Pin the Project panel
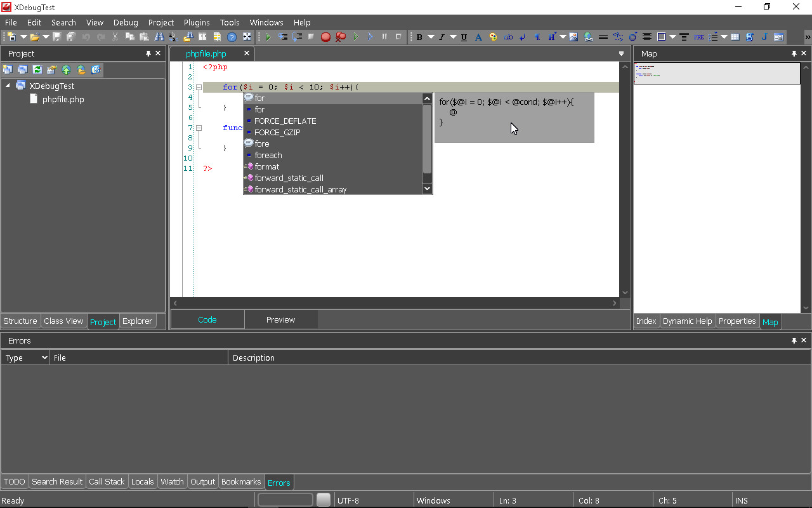 (x=148, y=54)
